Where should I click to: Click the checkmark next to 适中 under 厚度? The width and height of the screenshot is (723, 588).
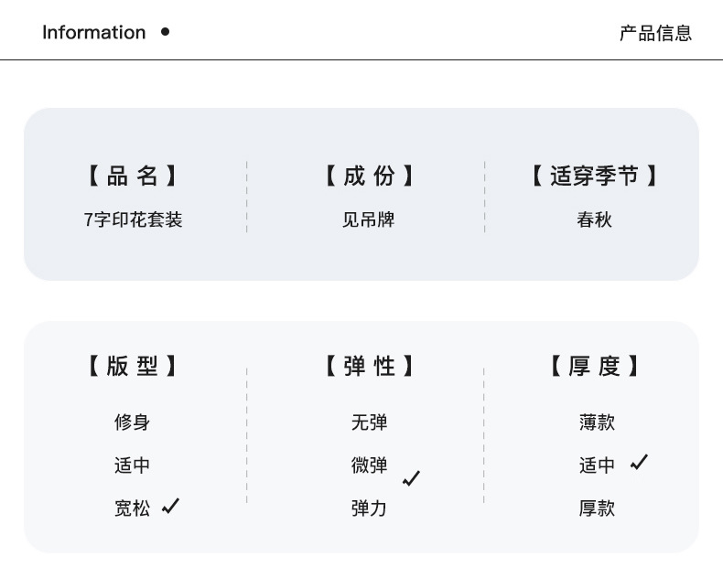click(x=639, y=463)
